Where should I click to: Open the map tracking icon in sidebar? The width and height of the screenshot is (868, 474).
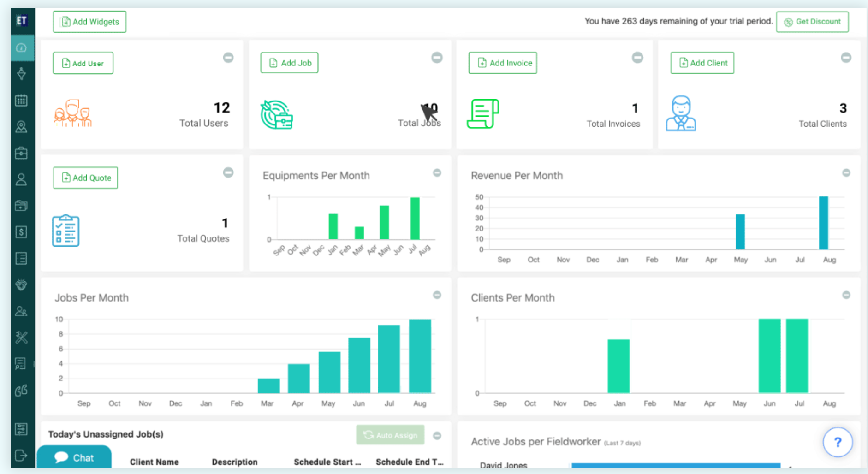22,127
